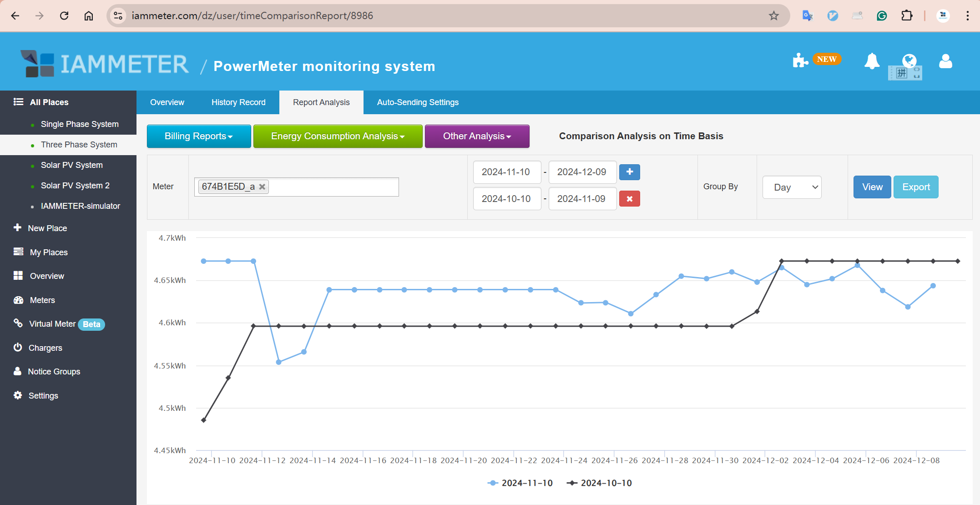Click the Export button for report data
This screenshot has width=980, height=505.
(916, 187)
